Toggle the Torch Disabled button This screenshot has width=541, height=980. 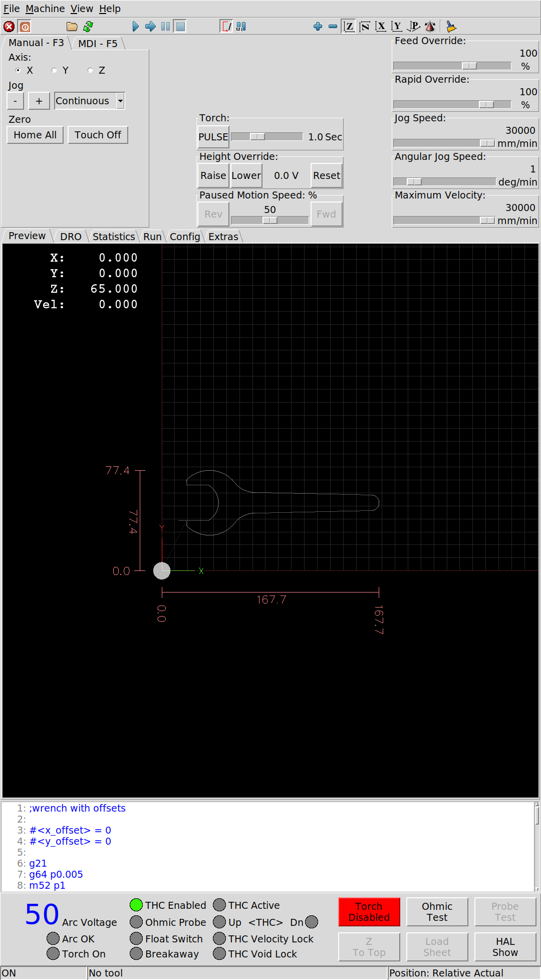coord(369,912)
